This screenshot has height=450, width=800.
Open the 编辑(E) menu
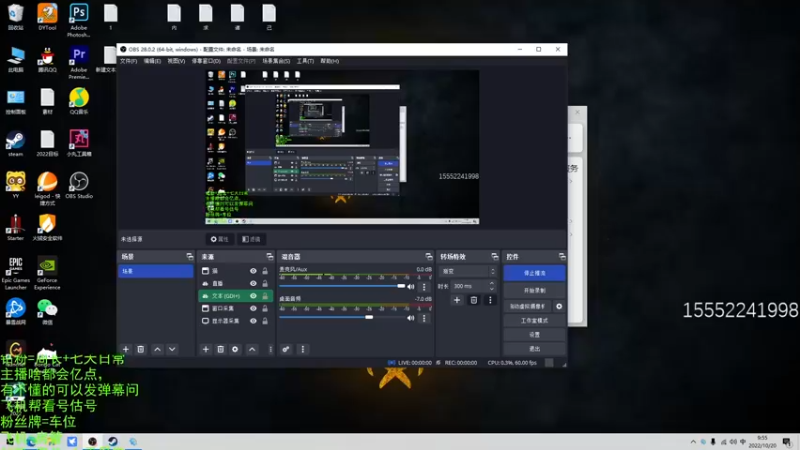152,61
